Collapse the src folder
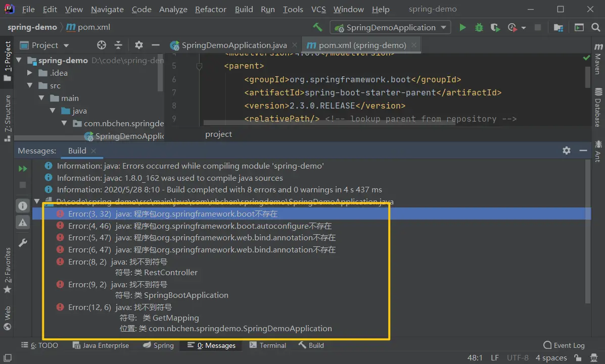The image size is (605, 364). click(x=30, y=85)
